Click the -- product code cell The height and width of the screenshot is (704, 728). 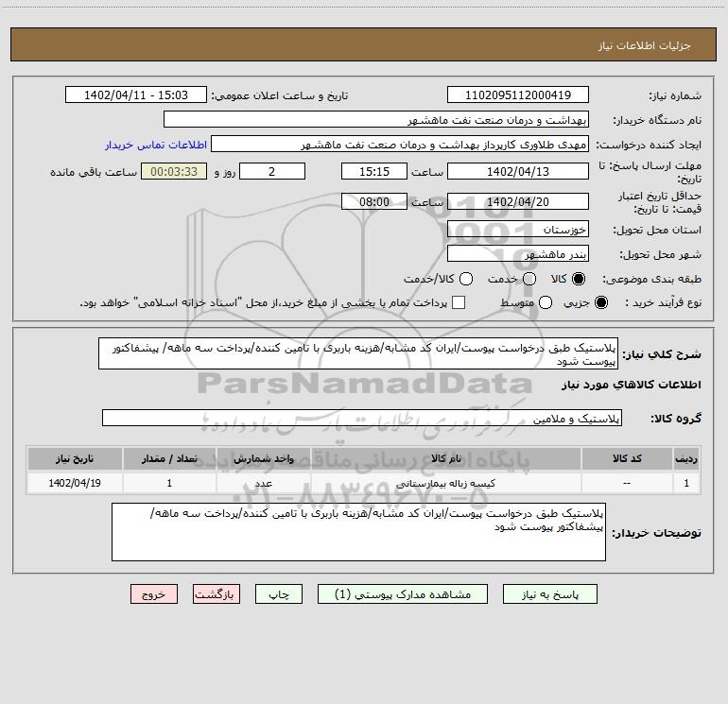click(627, 483)
